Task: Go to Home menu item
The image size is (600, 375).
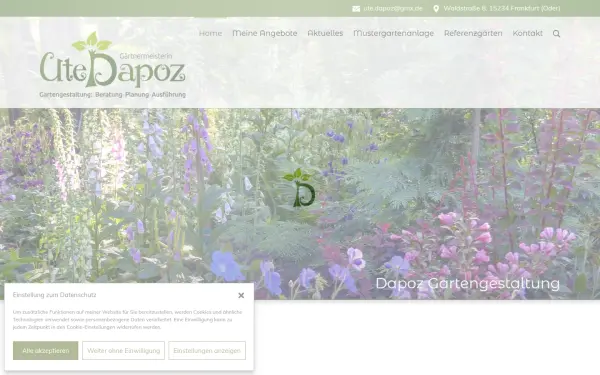Action: point(210,33)
